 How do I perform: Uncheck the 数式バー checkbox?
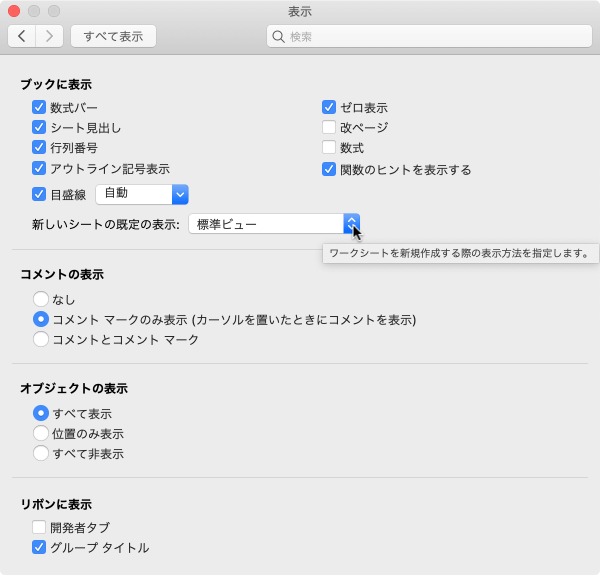point(40,107)
